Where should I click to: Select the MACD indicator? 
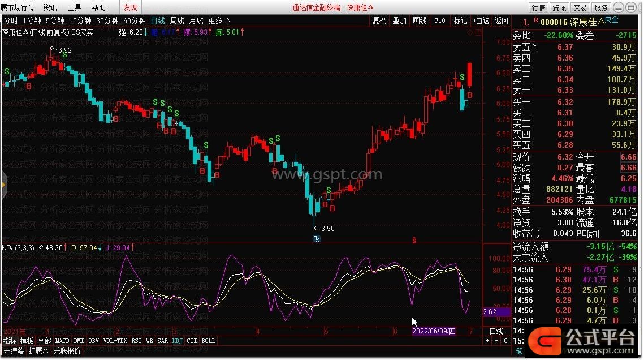(x=62, y=341)
